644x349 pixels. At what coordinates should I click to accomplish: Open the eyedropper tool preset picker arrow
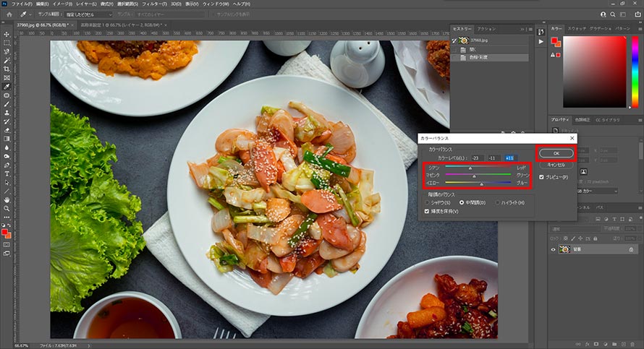coord(30,14)
